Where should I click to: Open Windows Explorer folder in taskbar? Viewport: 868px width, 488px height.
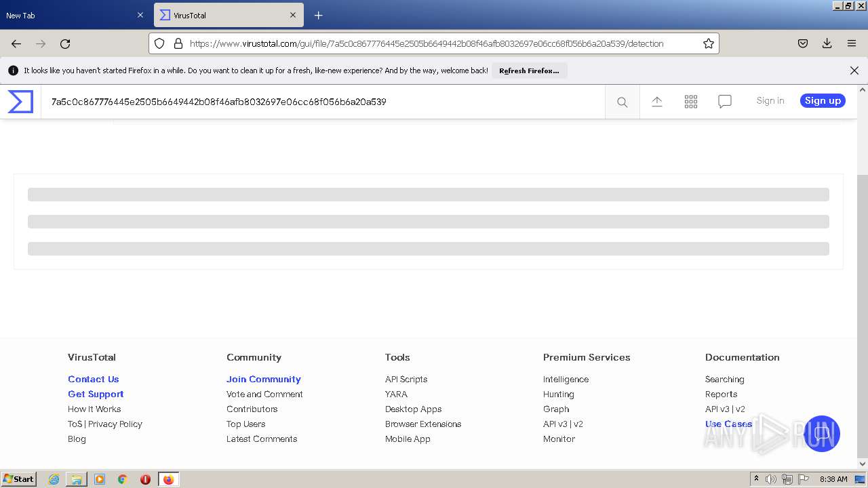(77, 479)
